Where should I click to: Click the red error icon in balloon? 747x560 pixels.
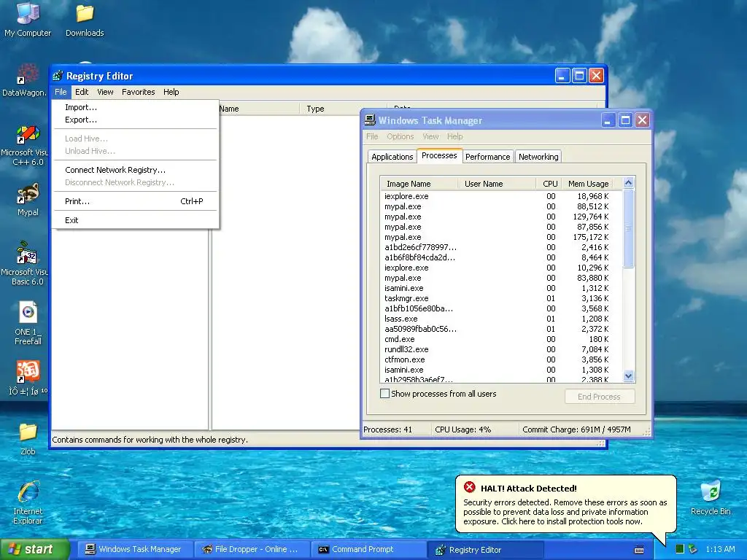pos(470,487)
